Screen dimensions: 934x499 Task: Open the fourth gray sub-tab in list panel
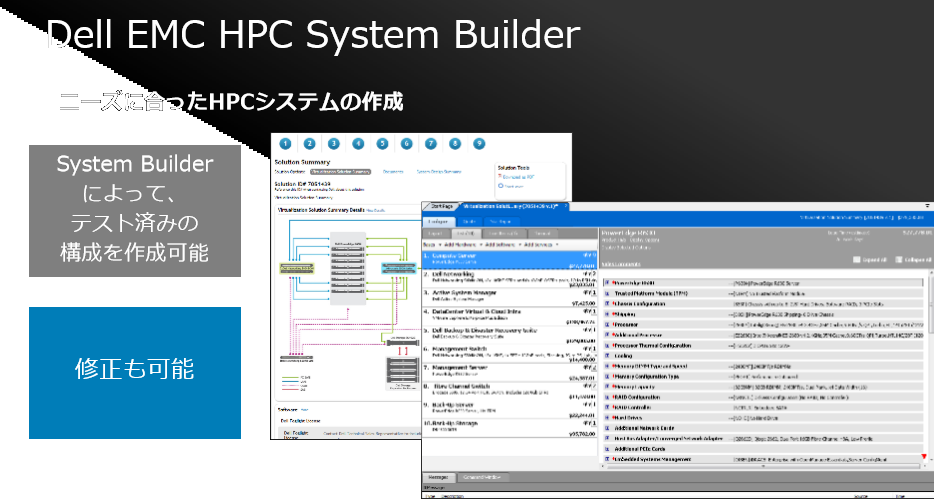(543, 233)
